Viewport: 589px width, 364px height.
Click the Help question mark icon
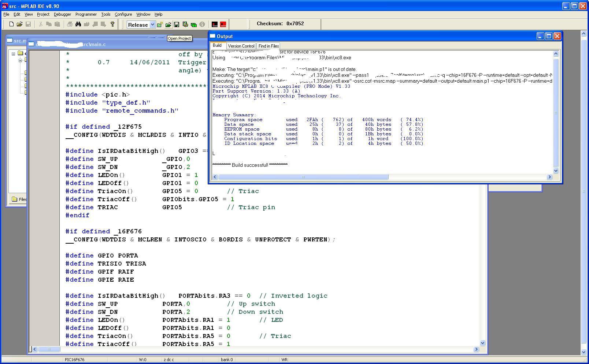tap(112, 24)
